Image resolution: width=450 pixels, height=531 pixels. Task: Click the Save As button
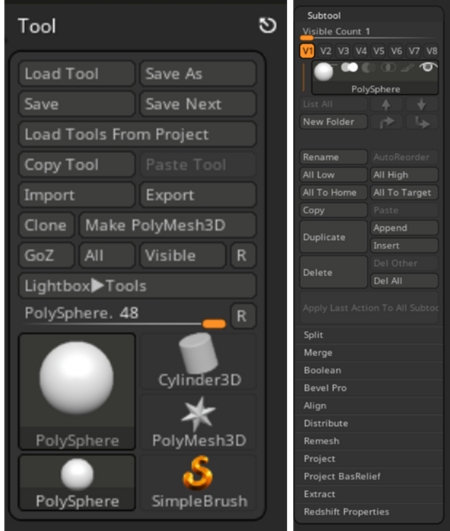198,73
